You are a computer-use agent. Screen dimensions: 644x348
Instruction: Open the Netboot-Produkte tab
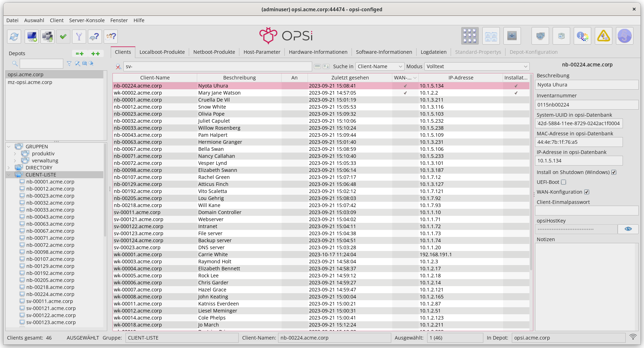click(x=214, y=52)
